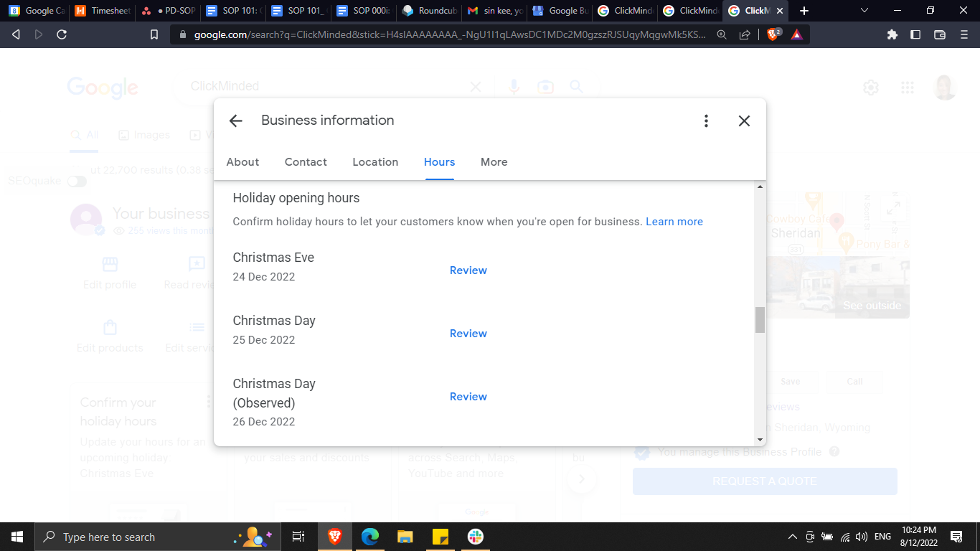Viewport: 980px width, 551px height.
Task: Click the Brave Wallet icon
Action: tap(940, 34)
